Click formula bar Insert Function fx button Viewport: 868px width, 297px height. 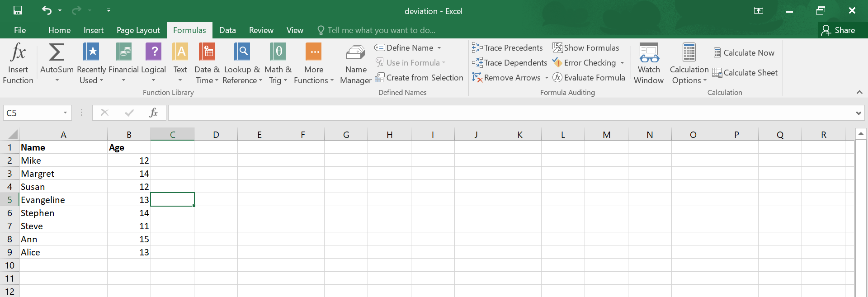(x=154, y=113)
